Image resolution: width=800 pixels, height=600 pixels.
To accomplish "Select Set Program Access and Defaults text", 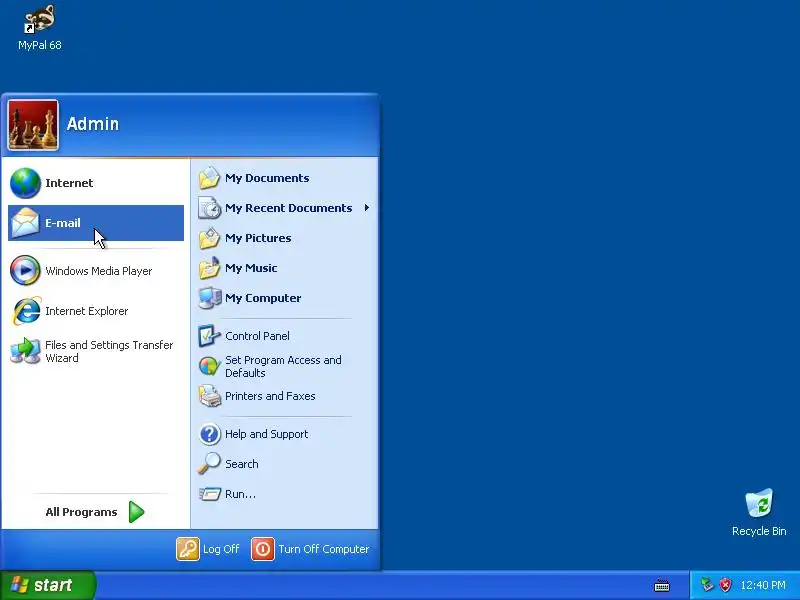I will point(283,366).
